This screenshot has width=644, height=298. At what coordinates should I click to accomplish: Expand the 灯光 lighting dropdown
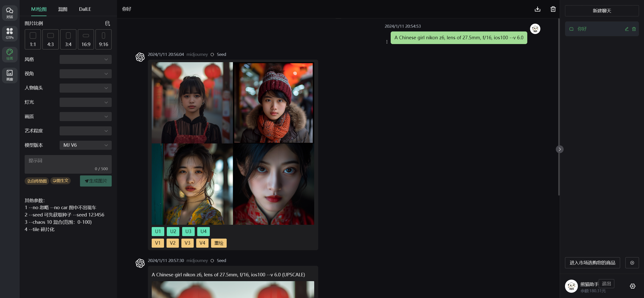point(86,102)
